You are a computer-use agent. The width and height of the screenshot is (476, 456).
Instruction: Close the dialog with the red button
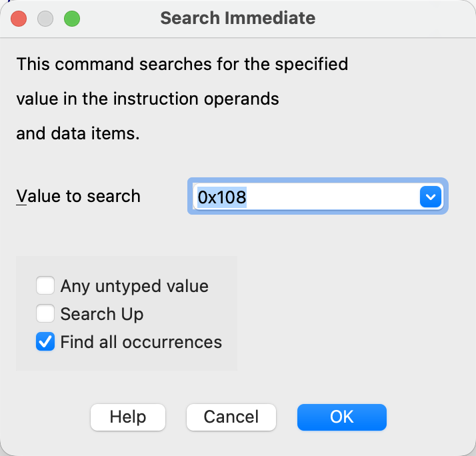(x=19, y=19)
